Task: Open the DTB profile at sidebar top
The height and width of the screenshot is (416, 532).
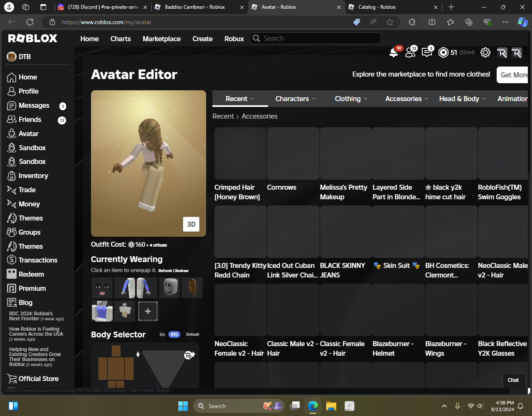Action: coord(19,57)
